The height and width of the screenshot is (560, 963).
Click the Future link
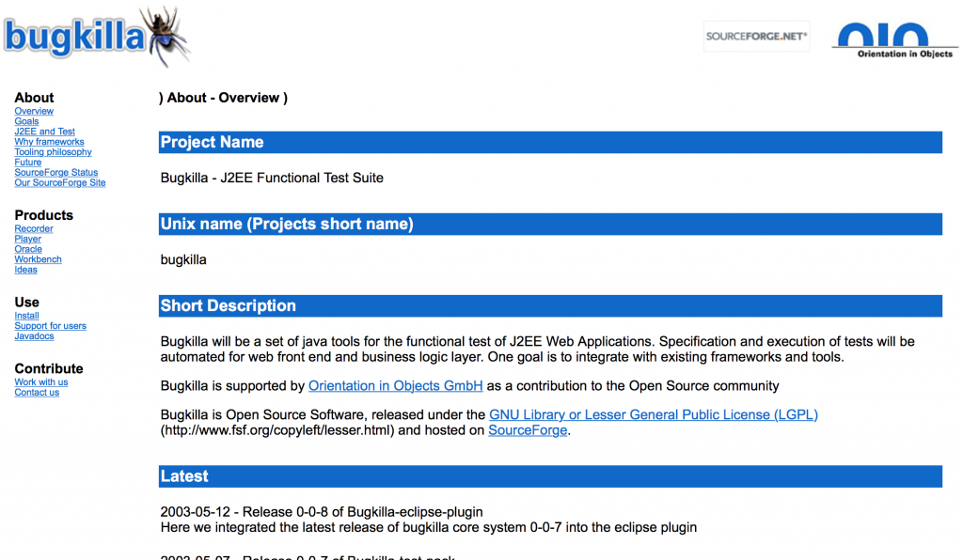tap(28, 162)
